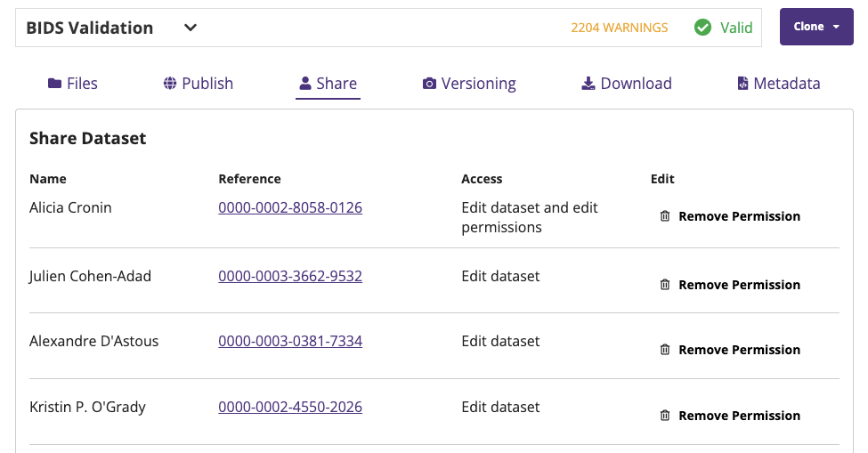Click the name Kristin P. O'Grady
This screenshot has width=868, height=453.
(87, 407)
